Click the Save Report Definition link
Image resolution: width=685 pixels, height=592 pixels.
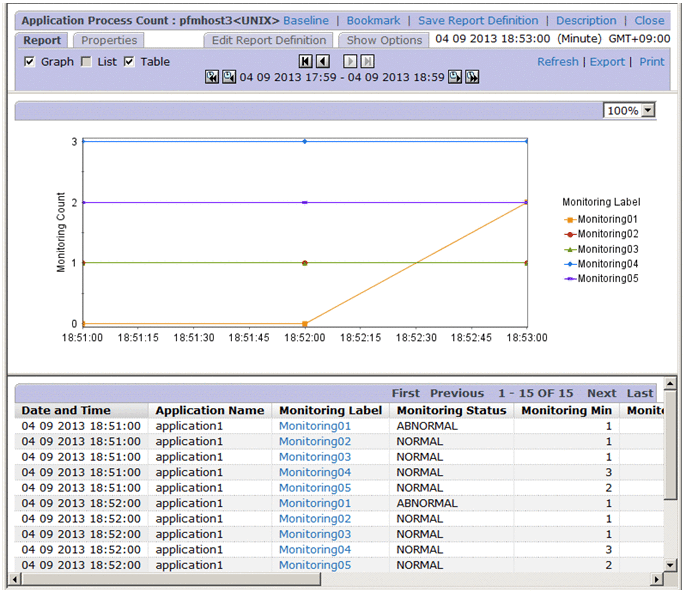(x=477, y=20)
